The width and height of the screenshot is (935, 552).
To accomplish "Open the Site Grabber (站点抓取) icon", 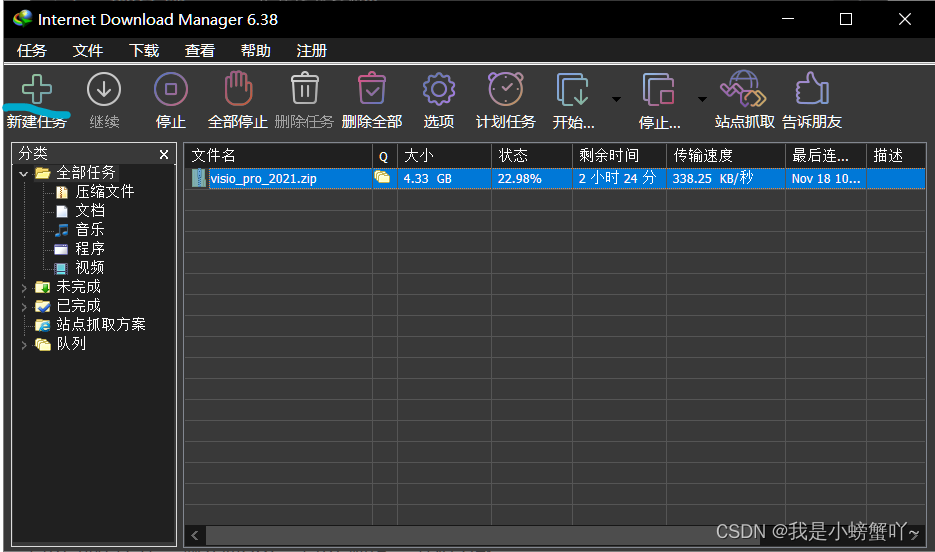I will click(x=743, y=88).
